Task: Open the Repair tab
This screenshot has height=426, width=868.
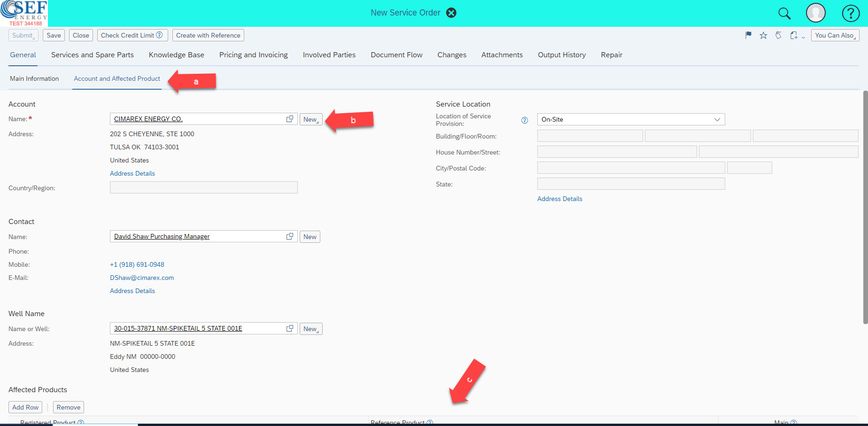Action: [x=612, y=55]
